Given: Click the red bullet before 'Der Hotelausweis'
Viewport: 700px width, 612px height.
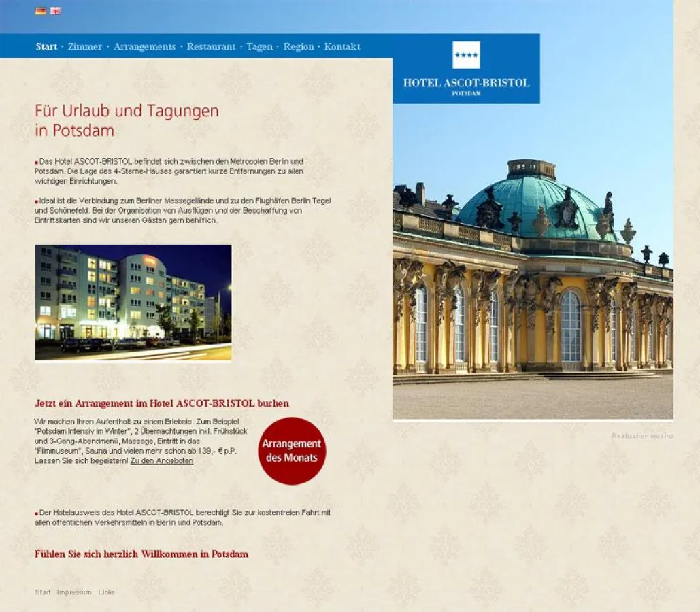Looking at the screenshot, I should click(36, 513).
